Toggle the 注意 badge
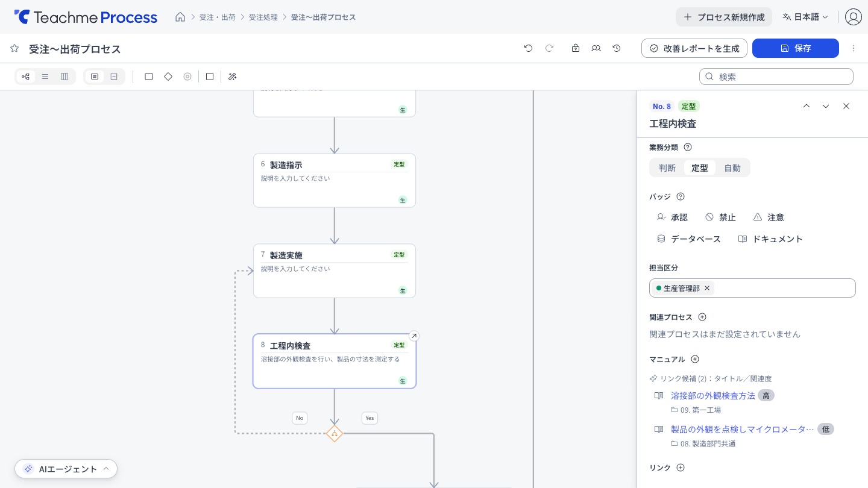 [x=769, y=217]
